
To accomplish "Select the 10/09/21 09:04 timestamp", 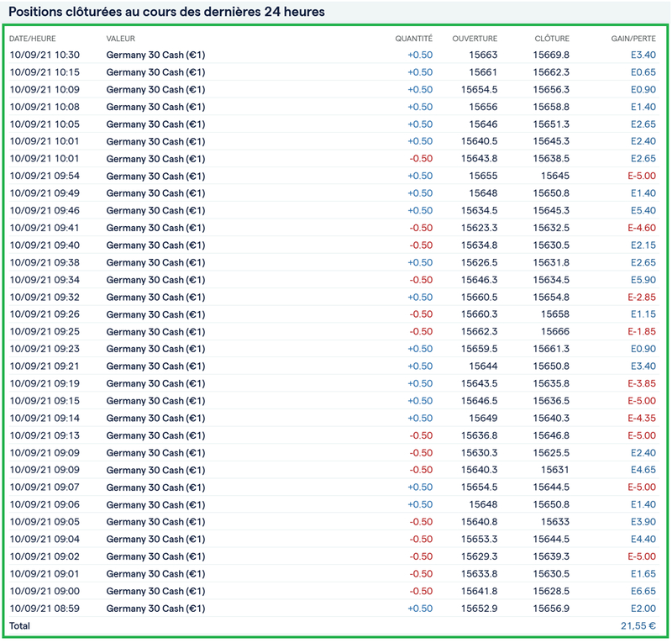I will pos(45,539).
